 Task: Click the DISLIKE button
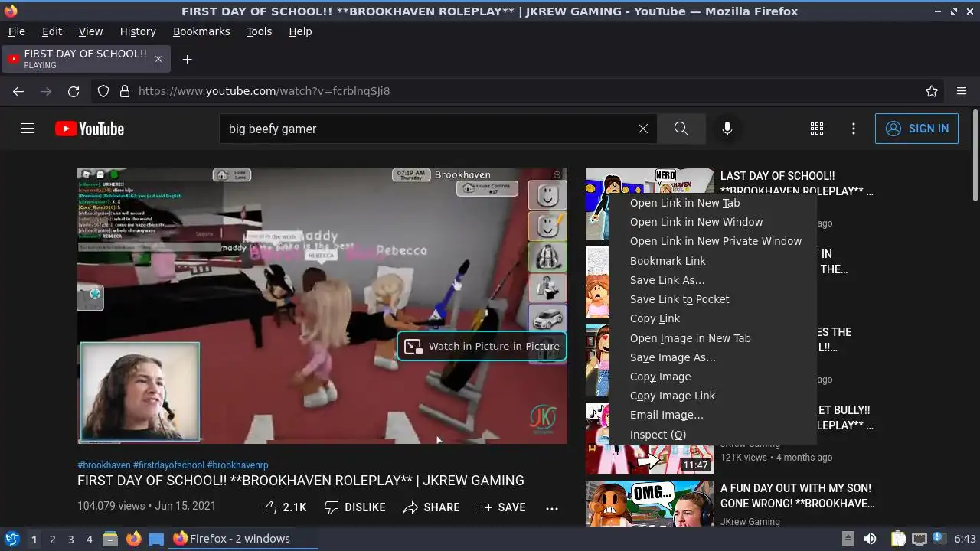(x=354, y=507)
